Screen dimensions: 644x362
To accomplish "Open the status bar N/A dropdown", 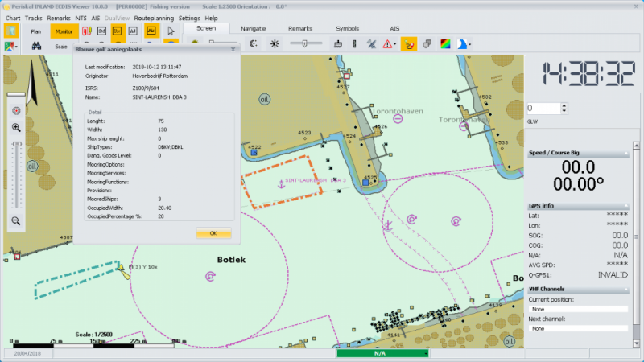I will (426, 353).
